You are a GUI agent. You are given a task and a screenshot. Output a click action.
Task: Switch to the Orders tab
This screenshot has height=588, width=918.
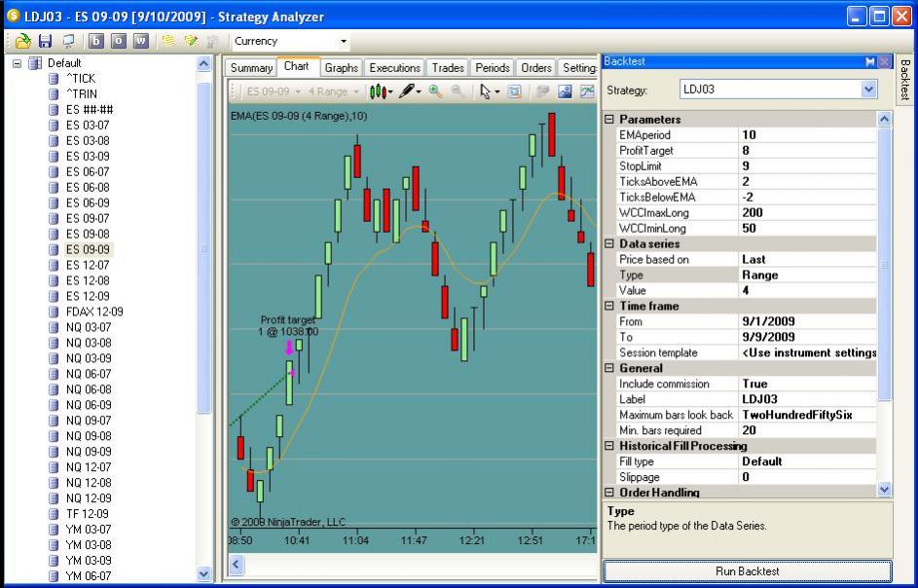click(536, 68)
